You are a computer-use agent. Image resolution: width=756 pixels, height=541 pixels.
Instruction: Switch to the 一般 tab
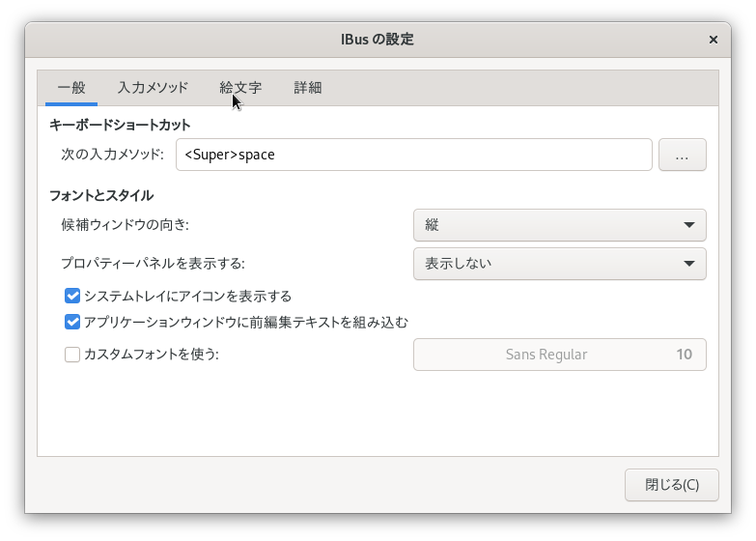(x=71, y=88)
